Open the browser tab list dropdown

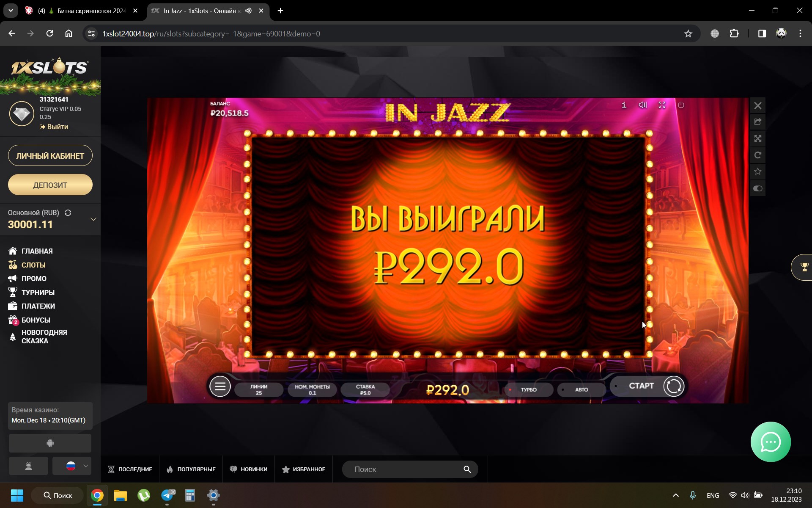[11, 11]
